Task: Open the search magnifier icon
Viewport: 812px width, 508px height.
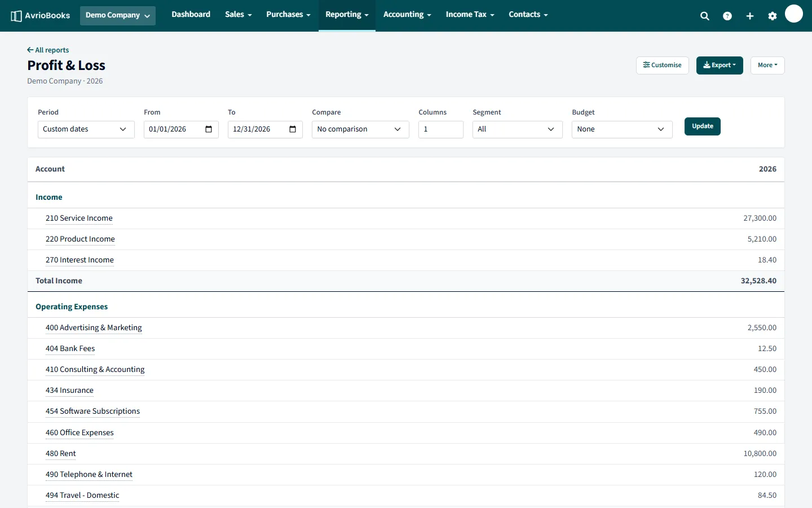Action: point(705,16)
